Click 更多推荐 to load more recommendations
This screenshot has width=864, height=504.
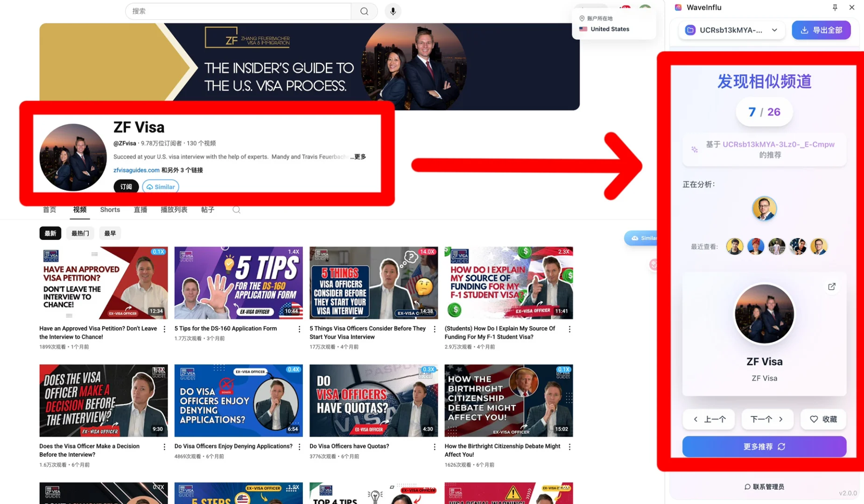pyautogui.click(x=764, y=447)
